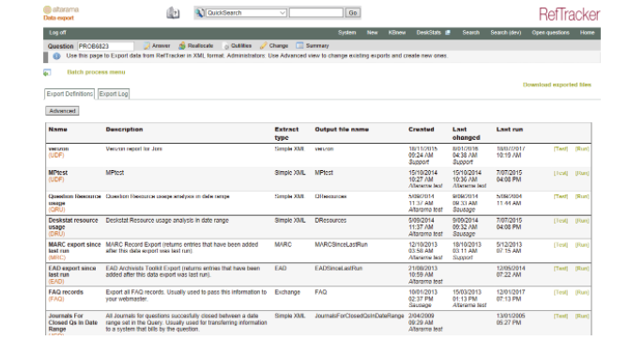This screenshot has width=644, height=341.
Task: Click Test link for MPtest export
Action: [x=560, y=173]
